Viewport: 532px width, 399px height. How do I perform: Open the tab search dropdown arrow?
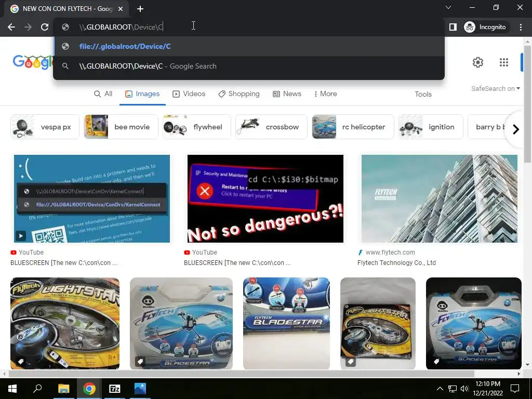(448, 7)
